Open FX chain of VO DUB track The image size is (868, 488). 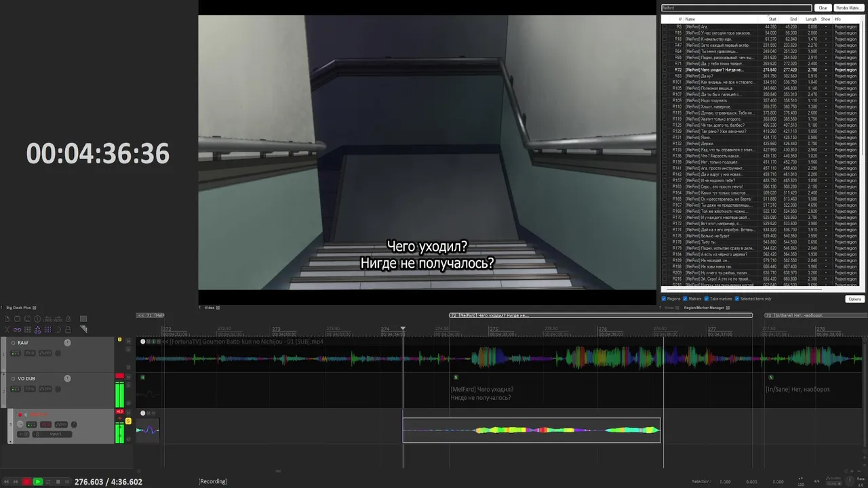pos(30,389)
